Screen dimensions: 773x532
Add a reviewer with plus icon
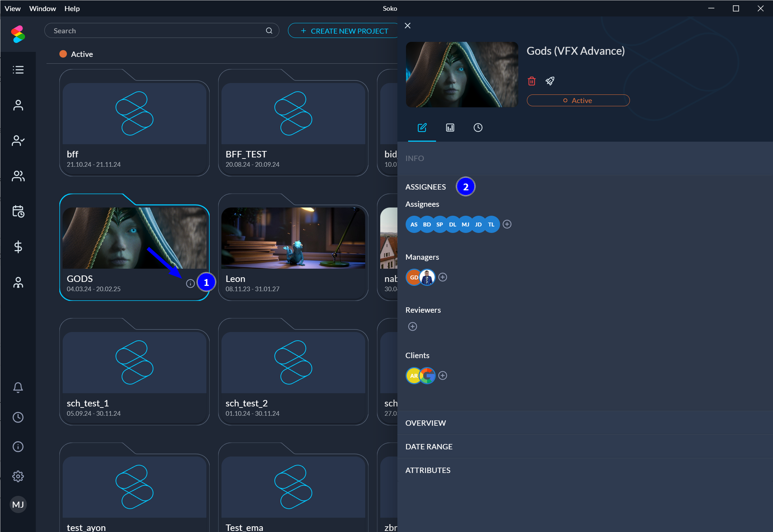click(412, 327)
